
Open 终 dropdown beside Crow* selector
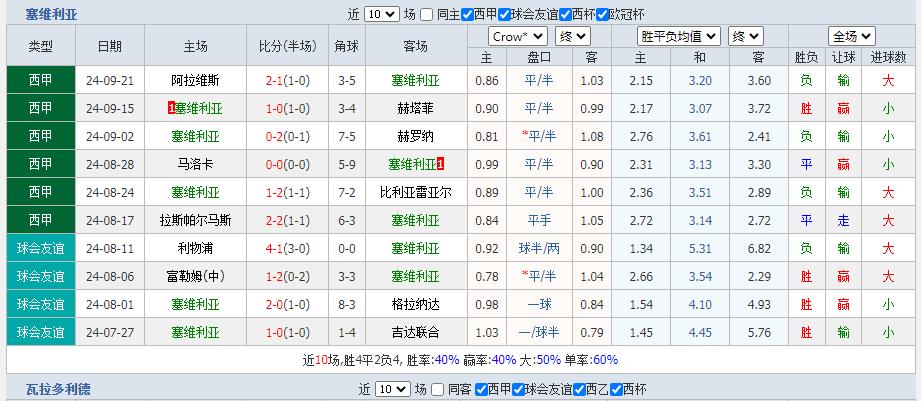pos(572,36)
